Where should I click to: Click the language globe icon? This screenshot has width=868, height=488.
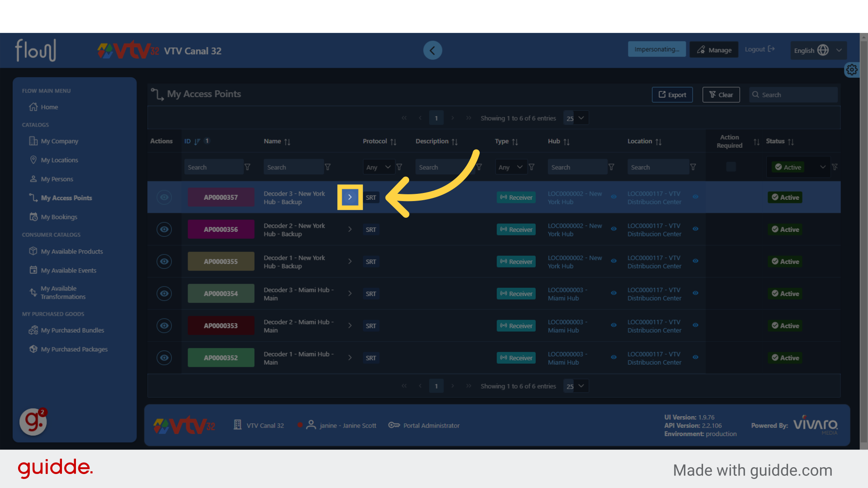tap(823, 50)
